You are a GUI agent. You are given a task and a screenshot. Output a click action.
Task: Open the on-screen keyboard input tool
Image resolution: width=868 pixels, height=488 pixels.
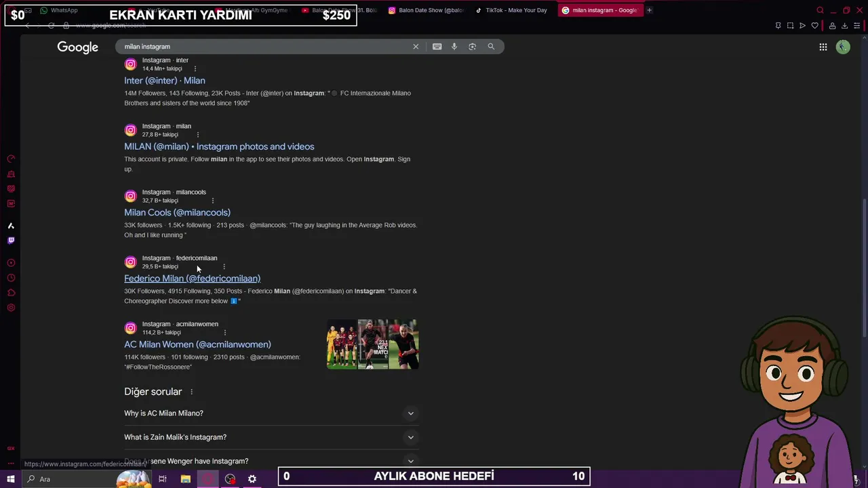[x=437, y=47]
